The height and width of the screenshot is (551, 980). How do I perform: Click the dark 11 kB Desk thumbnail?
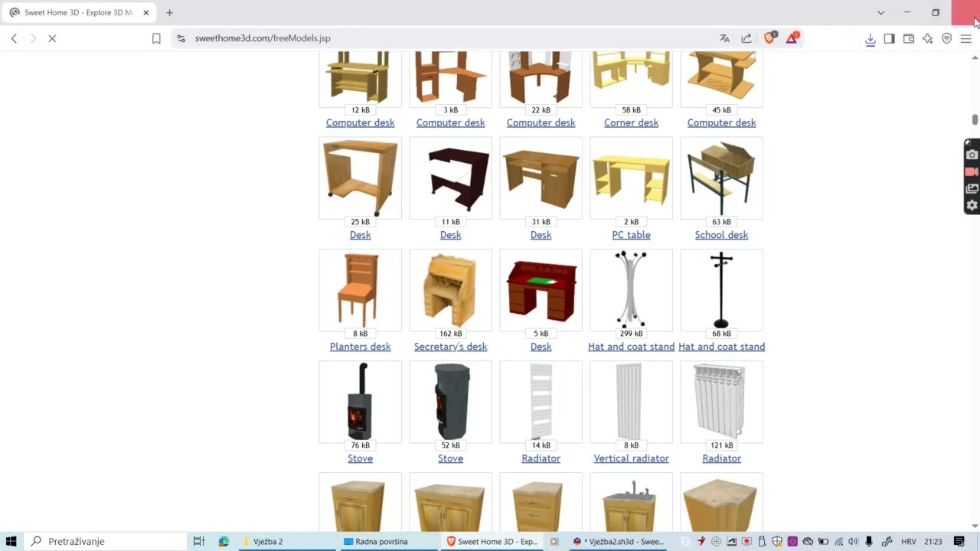(450, 178)
